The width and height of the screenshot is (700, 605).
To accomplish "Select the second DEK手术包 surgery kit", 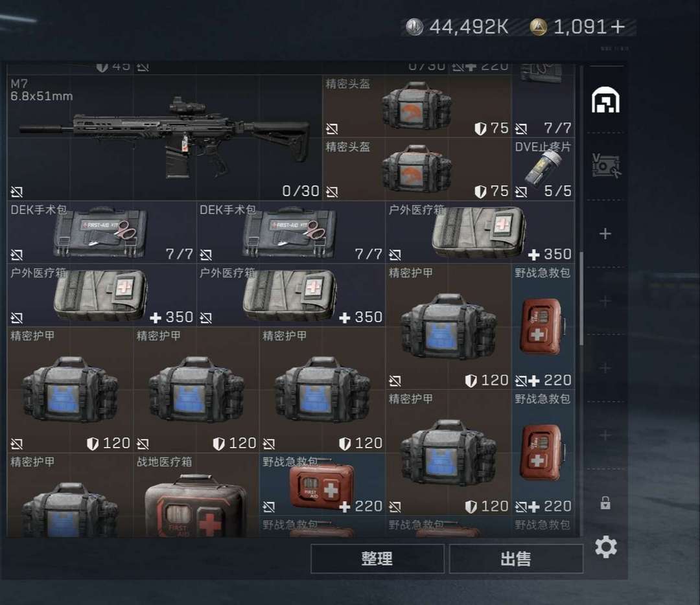I will 290,232.
